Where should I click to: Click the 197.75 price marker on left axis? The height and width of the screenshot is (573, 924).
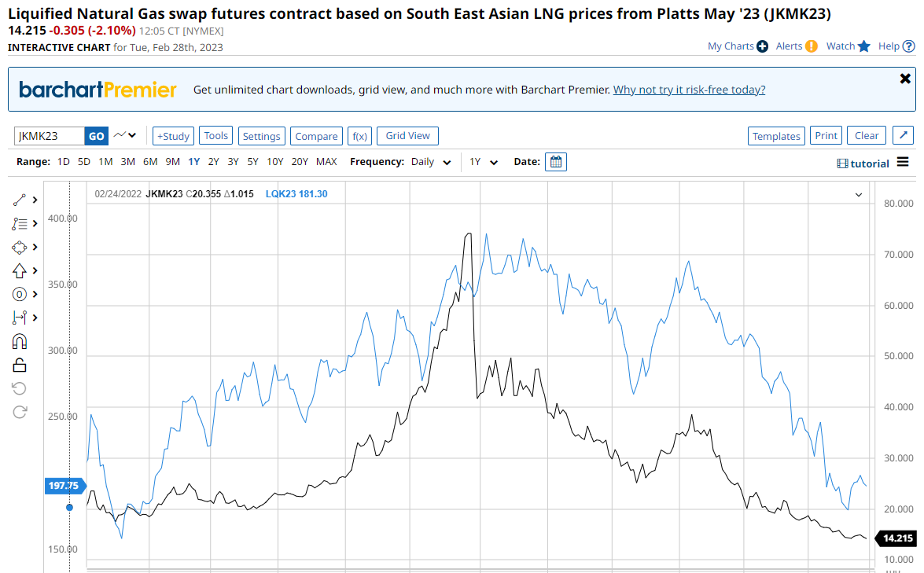64,486
